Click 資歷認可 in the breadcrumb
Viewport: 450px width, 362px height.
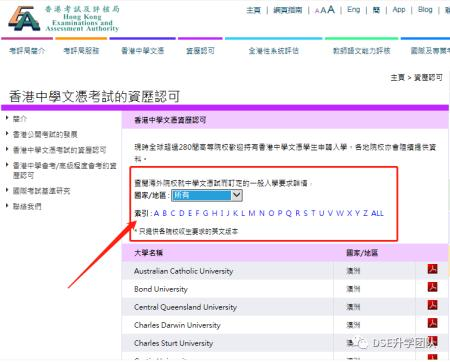428,78
